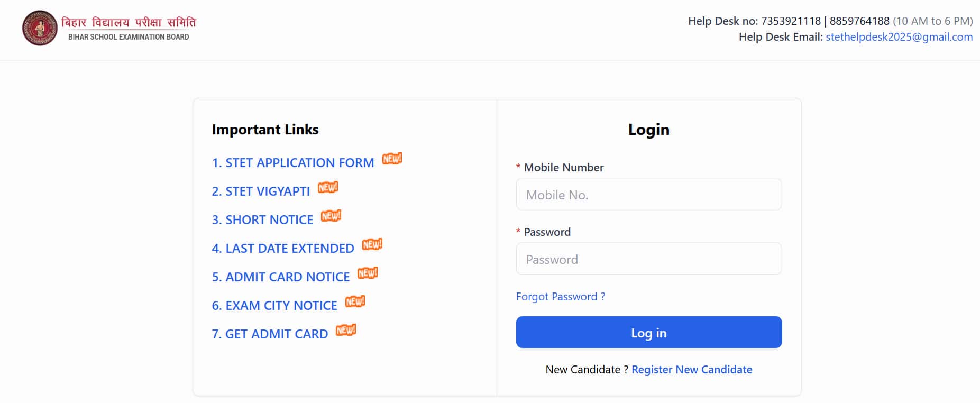View the Exam City Notice link

pos(274,306)
